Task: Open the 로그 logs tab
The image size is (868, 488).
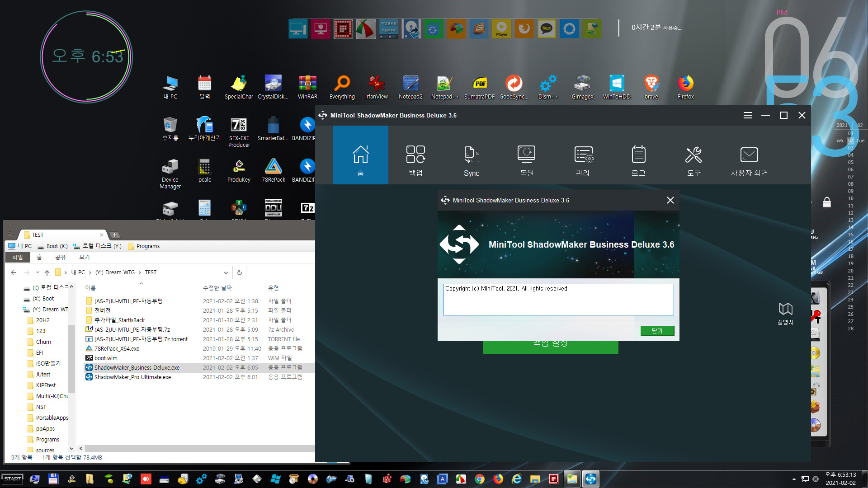Action: click(638, 160)
